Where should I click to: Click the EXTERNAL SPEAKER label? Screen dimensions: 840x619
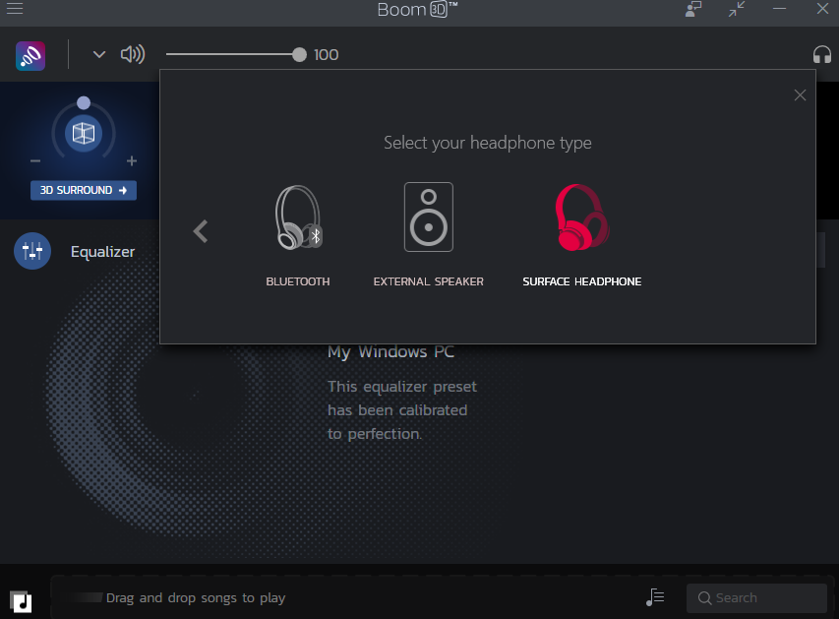pyautogui.click(x=429, y=281)
